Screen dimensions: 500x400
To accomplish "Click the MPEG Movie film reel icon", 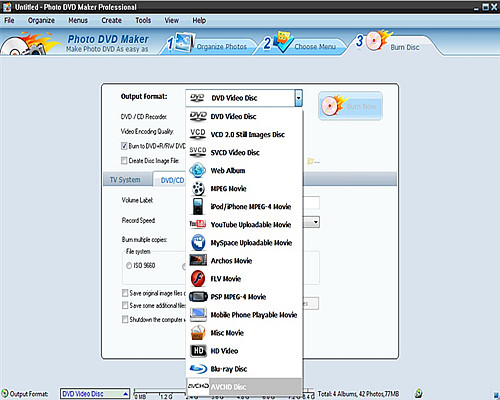I will click(198, 188).
